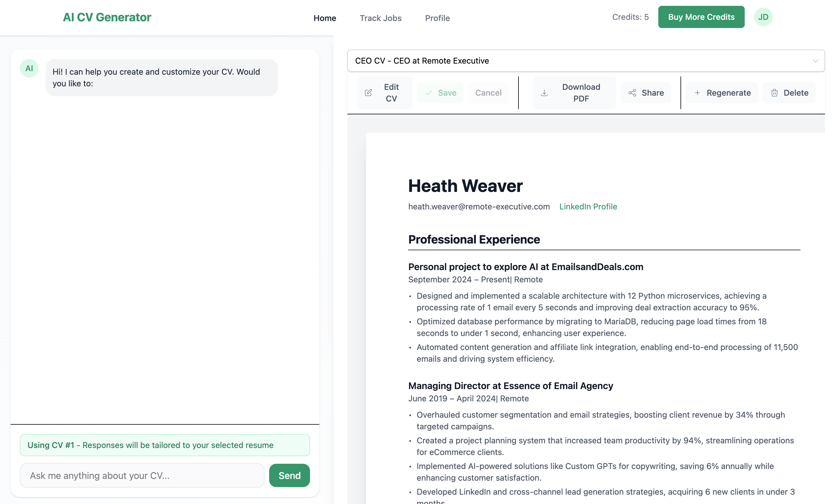
Task: Open Heath Weaver's LinkedIn Profile link
Action: [588, 206]
